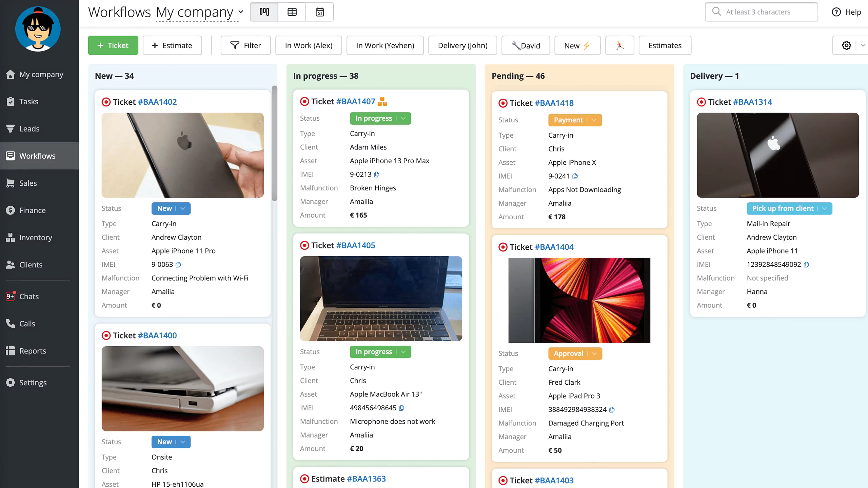Copy IMEI 9-0241

click(575, 176)
